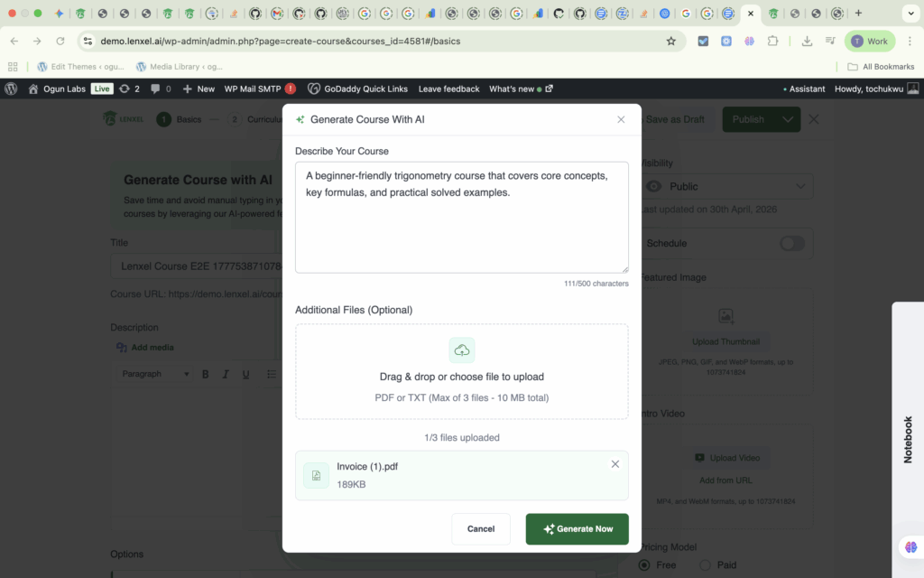
Task: Toggle bold formatting in editor
Action: click(x=206, y=374)
